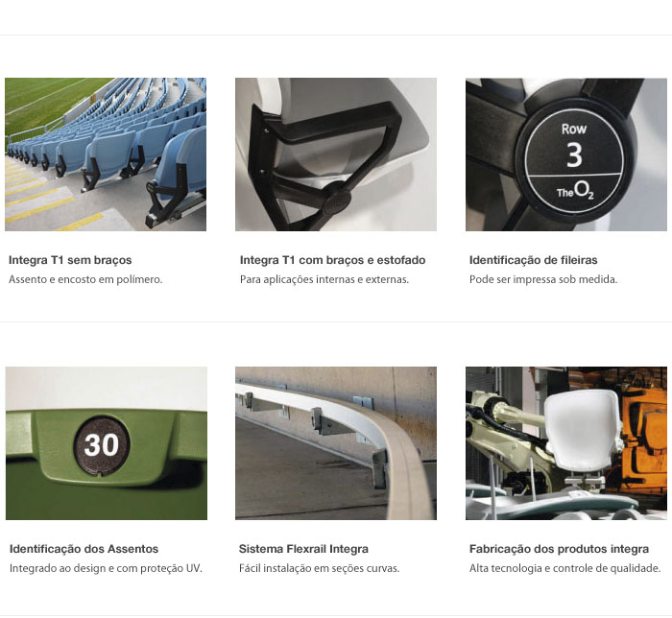Click the heading Integra T1 sem braços
This screenshot has height=618, width=672.
pyautogui.click(x=70, y=260)
